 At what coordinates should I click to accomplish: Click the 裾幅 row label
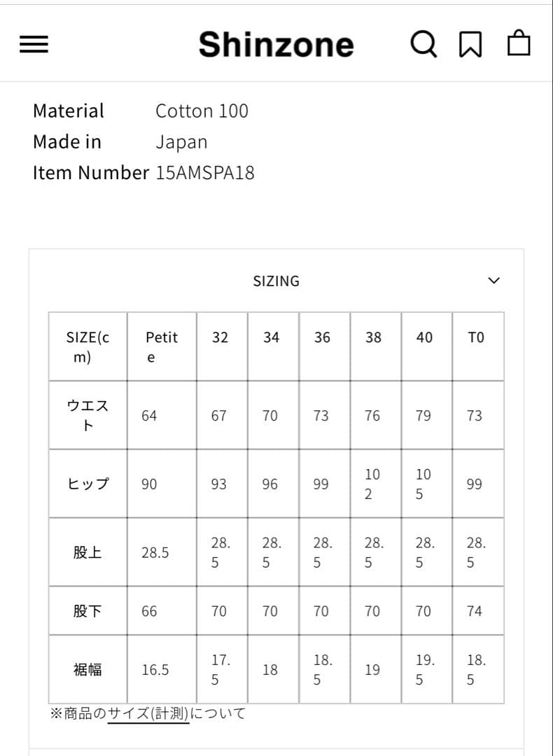click(87, 670)
